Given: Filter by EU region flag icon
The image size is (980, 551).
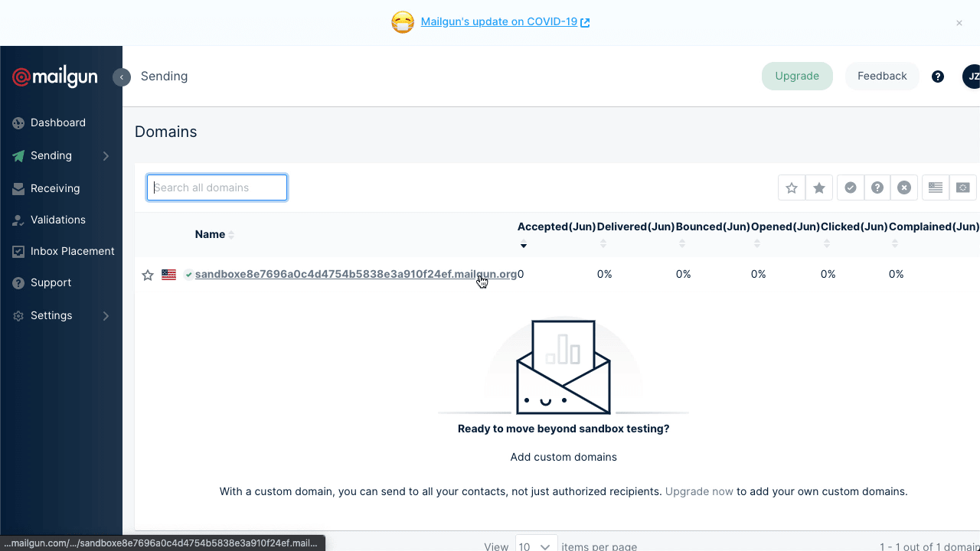Looking at the screenshot, I should pyautogui.click(x=963, y=187).
